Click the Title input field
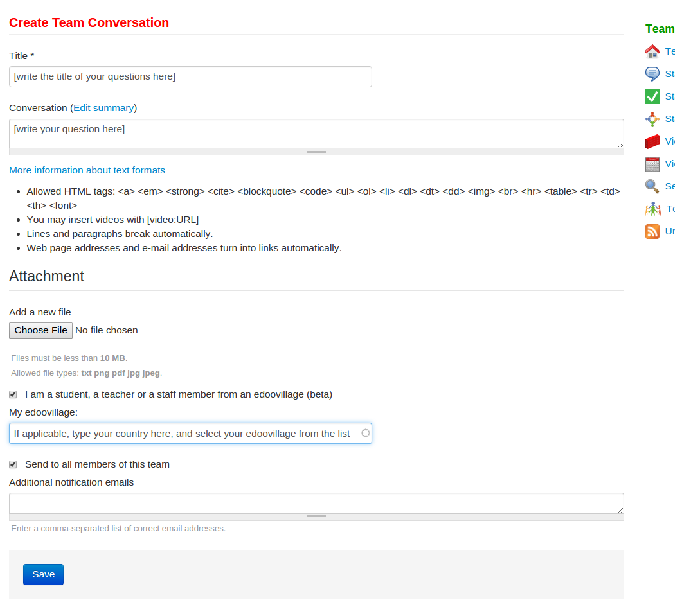The image size is (675, 616). pos(190,76)
